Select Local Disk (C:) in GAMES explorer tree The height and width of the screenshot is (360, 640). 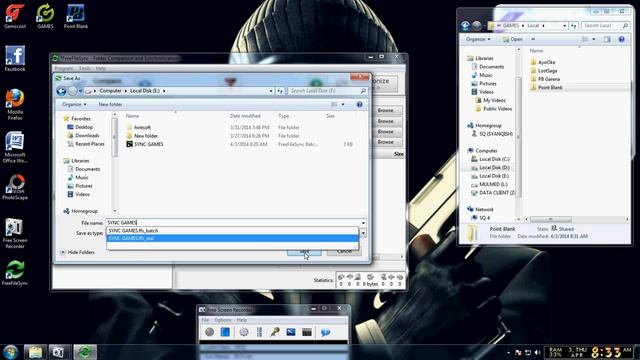coord(494,159)
